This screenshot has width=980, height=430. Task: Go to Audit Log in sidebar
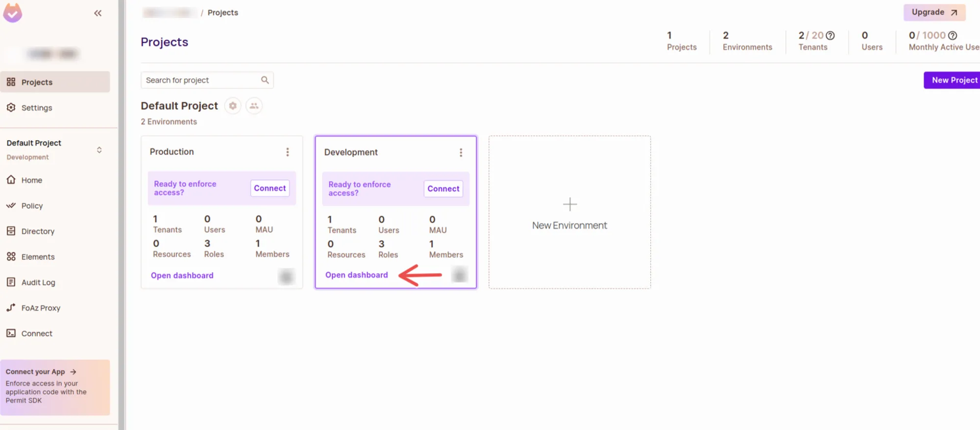[38, 282]
